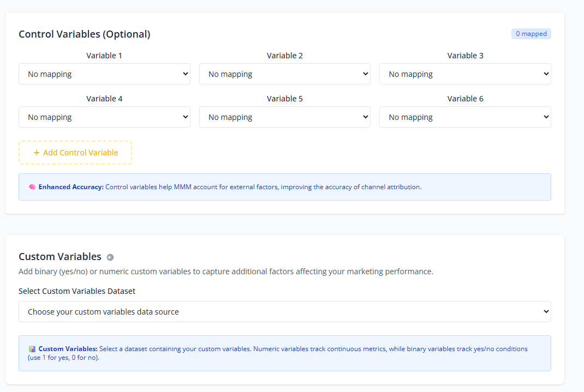Click the brain icon in Enhanced Accuracy note

(x=32, y=187)
